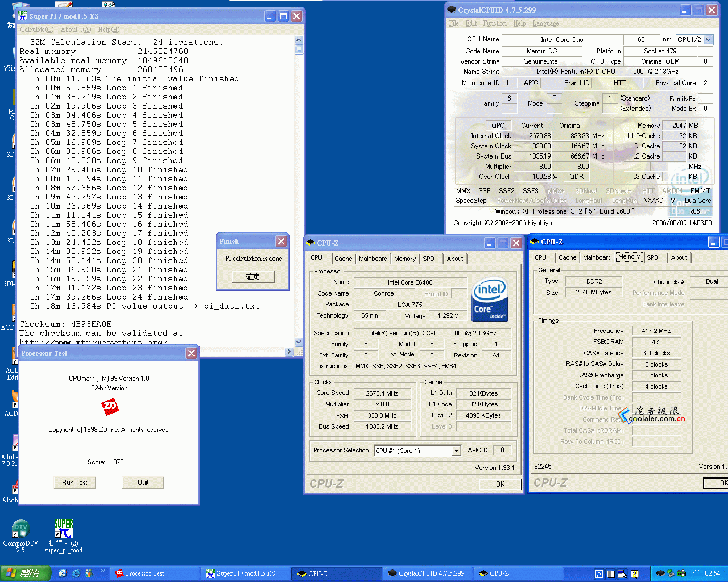Click the green device icon before the clock
728x582 pixels.
(x=681, y=573)
